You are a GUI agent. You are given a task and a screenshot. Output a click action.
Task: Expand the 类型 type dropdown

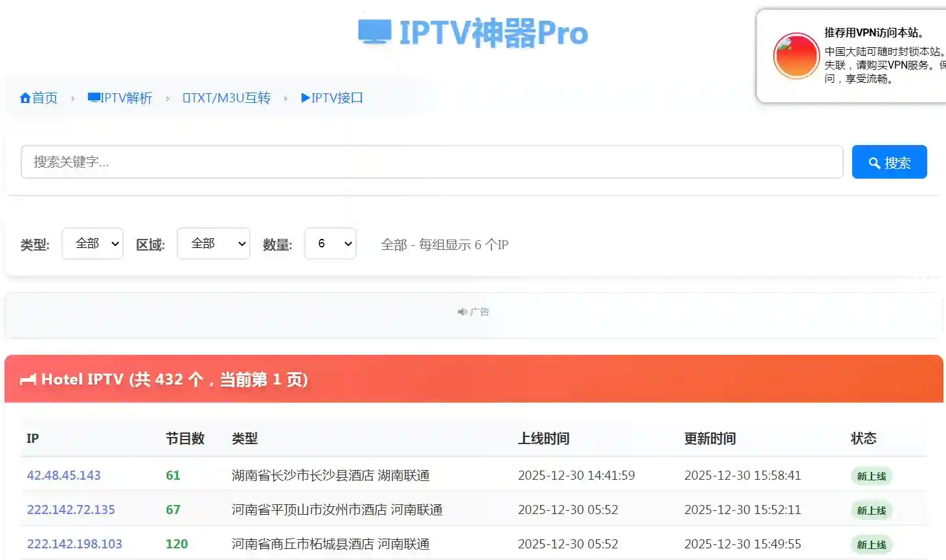pos(93,244)
